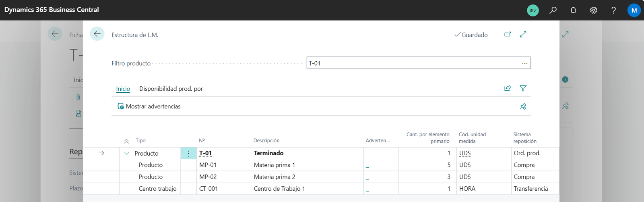The width and height of the screenshot is (644, 202).
Task: Open the Filtro producto lookup ellipsis
Action: (524, 63)
